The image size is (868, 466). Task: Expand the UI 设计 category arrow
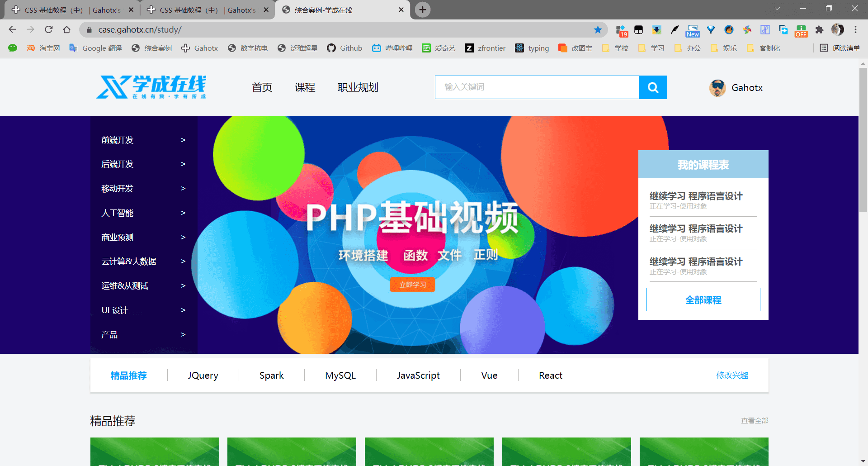183,310
